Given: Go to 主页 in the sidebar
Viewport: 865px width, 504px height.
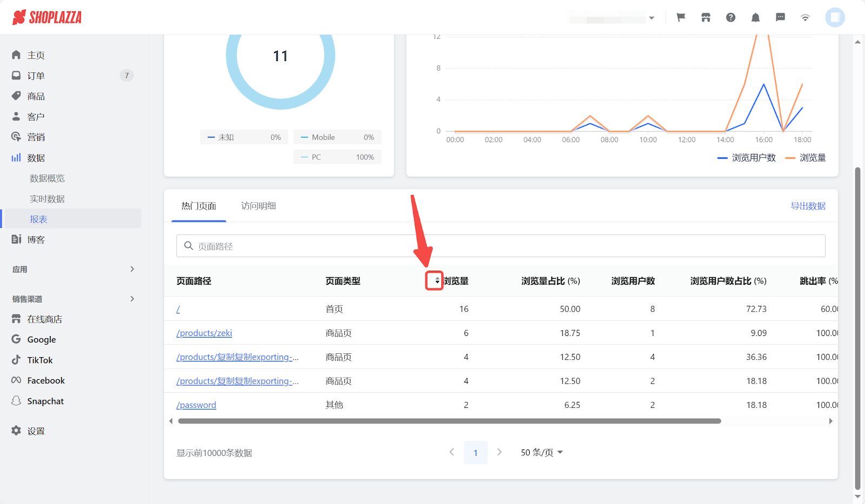Looking at the screenshot, I should pos(36,55).
